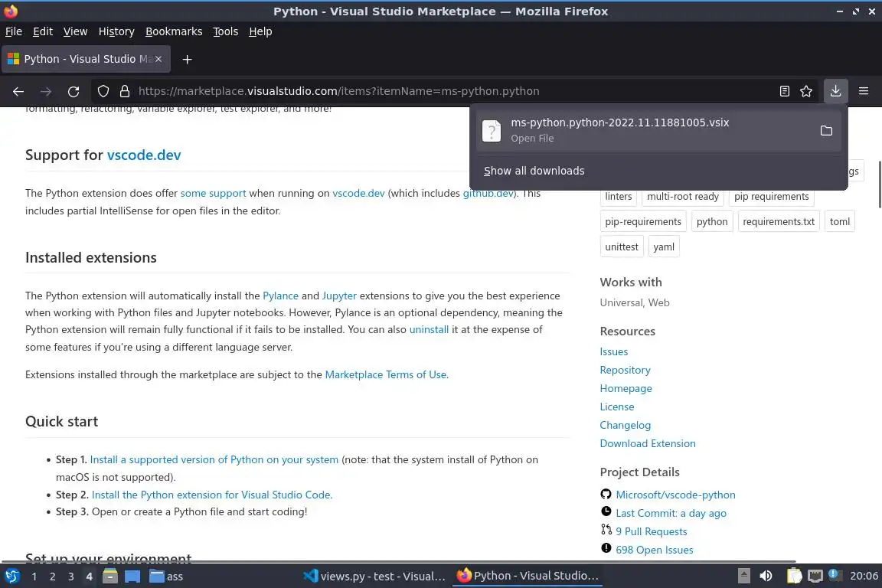This screenshot has width=882, height=588.
Task: Click the notification tray icon beside clock
Action: click(835, 575)
